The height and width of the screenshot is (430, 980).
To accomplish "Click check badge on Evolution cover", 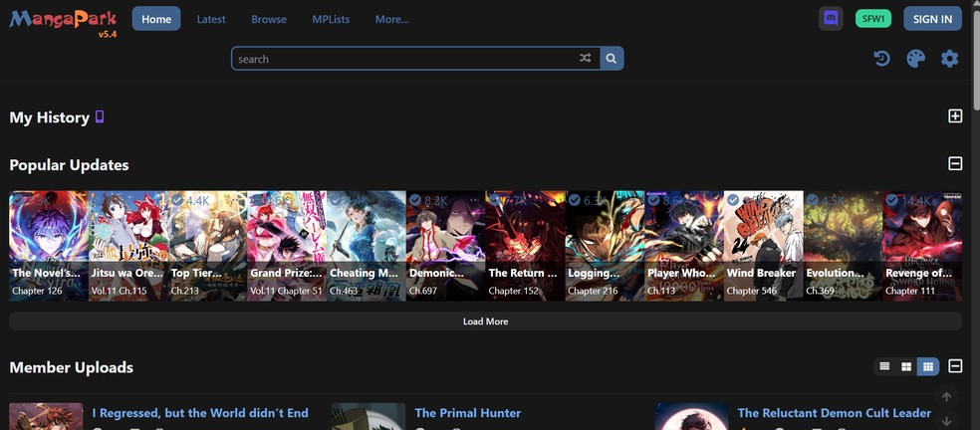I will [813, 200].
